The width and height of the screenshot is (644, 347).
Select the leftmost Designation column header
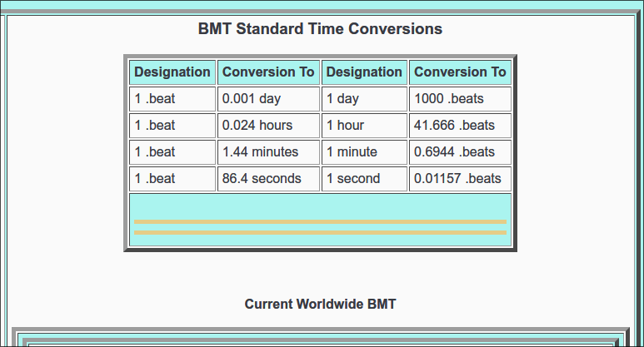(x=172, y=72)
